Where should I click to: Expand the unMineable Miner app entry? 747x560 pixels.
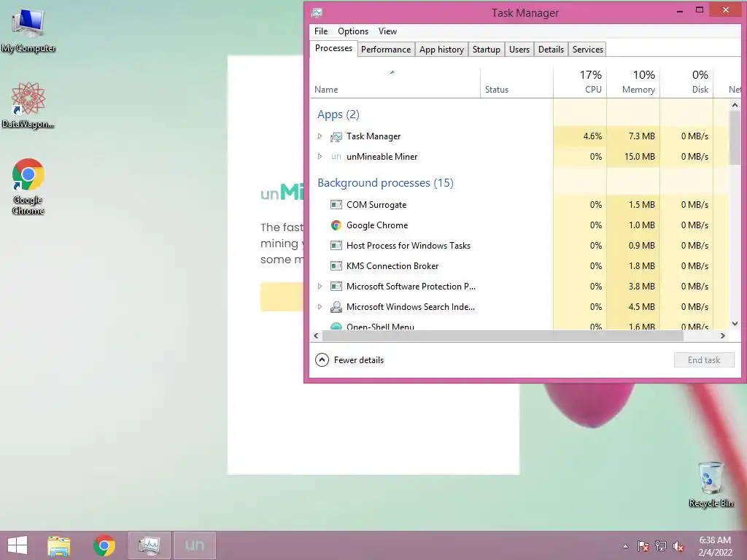tap(320, 157)
